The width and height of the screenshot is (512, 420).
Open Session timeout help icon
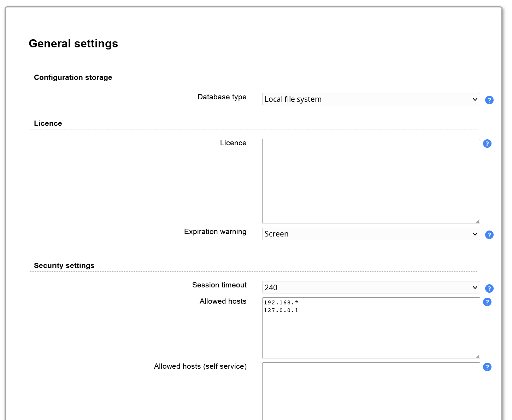(489, 288)
